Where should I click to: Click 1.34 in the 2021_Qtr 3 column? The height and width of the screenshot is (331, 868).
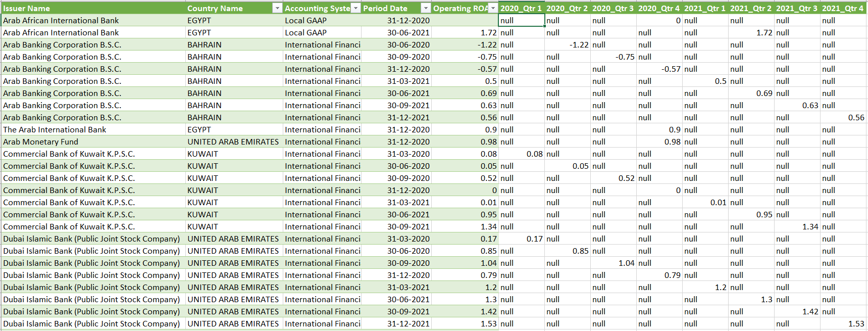point(797,226)
